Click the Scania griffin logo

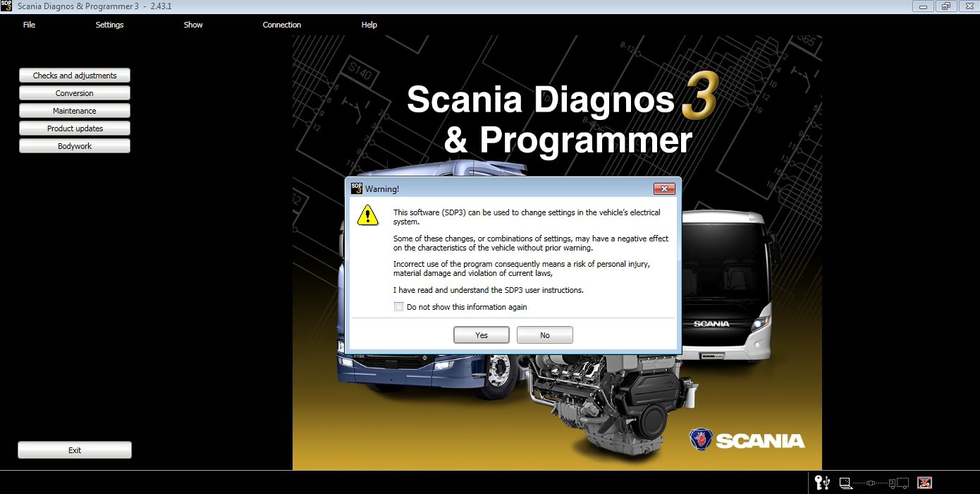(x=699, y=439)
